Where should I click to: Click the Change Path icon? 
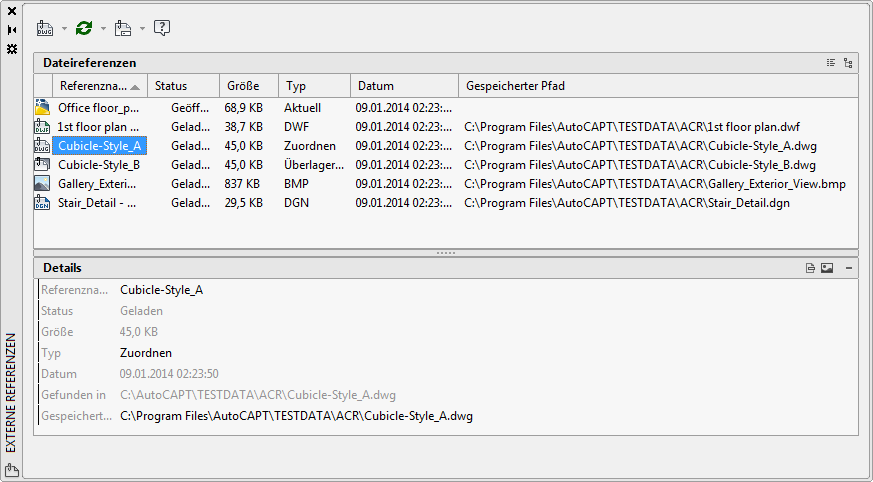point(123,28)
